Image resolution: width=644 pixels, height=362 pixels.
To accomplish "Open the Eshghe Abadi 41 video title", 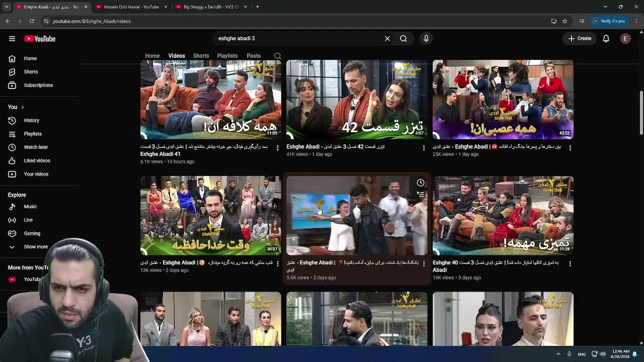I will pyautogui.click(x=204, y=150).
